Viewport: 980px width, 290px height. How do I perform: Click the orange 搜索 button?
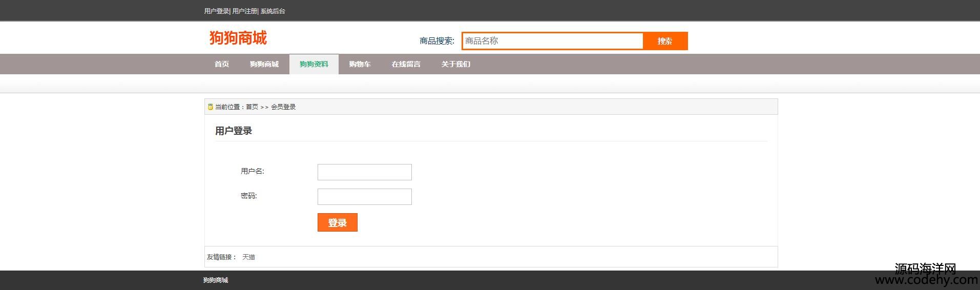click(x=665, y=41)
